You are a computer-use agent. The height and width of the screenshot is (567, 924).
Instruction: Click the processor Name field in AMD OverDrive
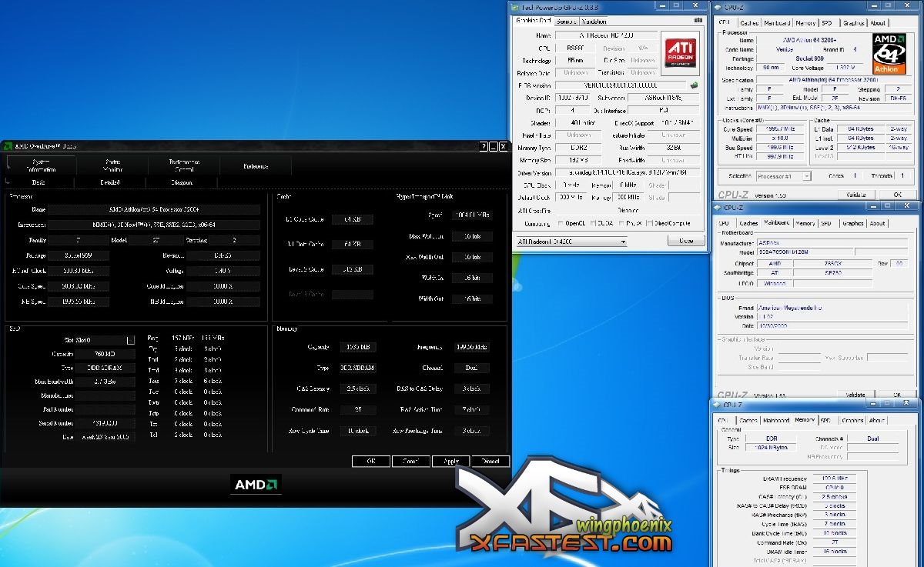153,209
